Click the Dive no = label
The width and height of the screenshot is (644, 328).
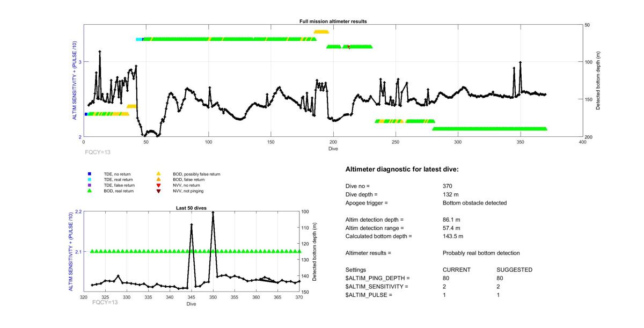pyautogui.click(x=358, y=186)
